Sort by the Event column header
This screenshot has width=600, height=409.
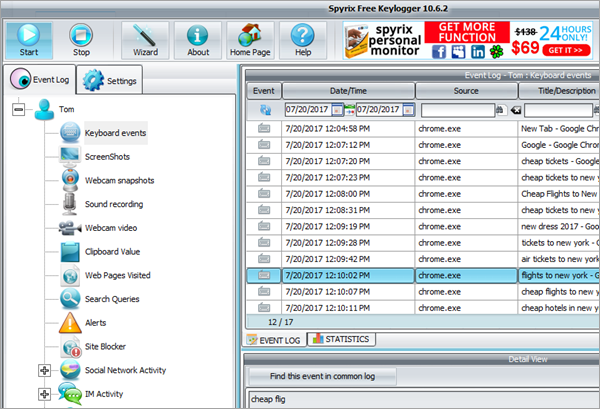264,91
